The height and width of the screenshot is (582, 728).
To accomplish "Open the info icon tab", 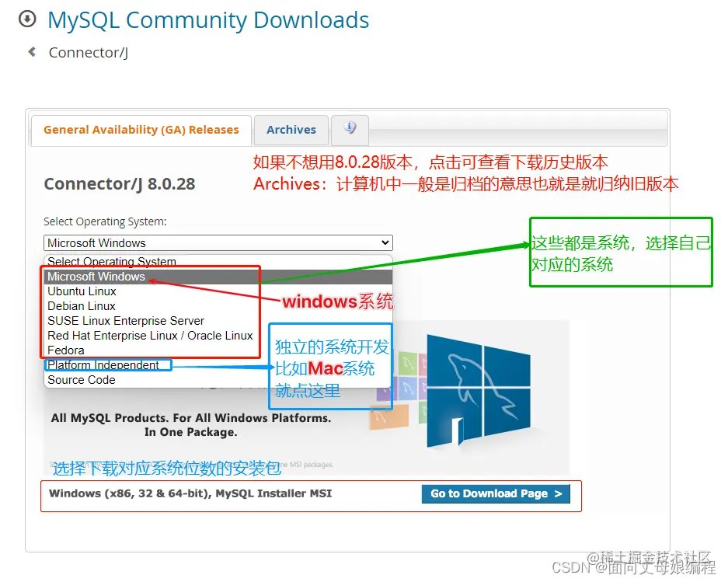I will tap(350, 130).
